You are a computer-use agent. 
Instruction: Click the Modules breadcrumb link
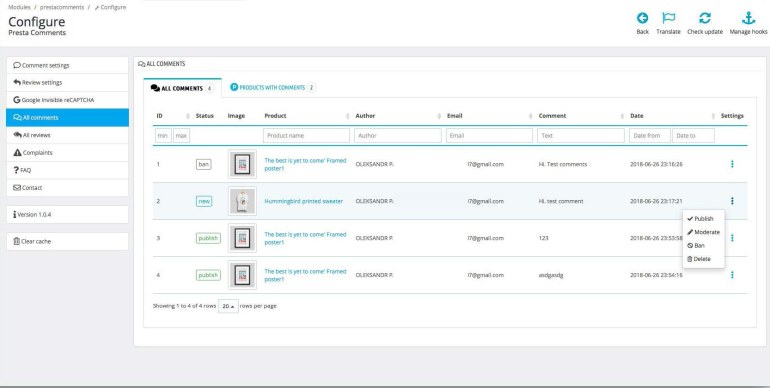pyautogui.click(x=19, y=7)
